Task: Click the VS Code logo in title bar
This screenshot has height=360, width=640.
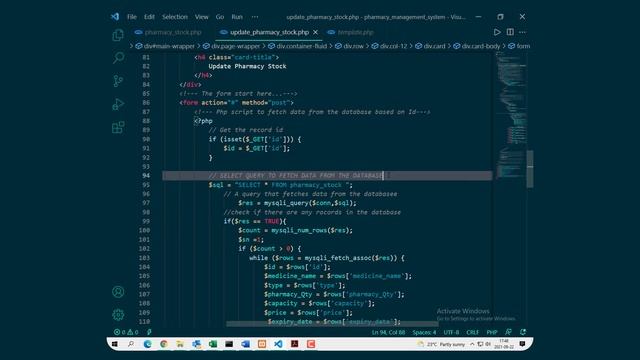Action: click(115, 17)
